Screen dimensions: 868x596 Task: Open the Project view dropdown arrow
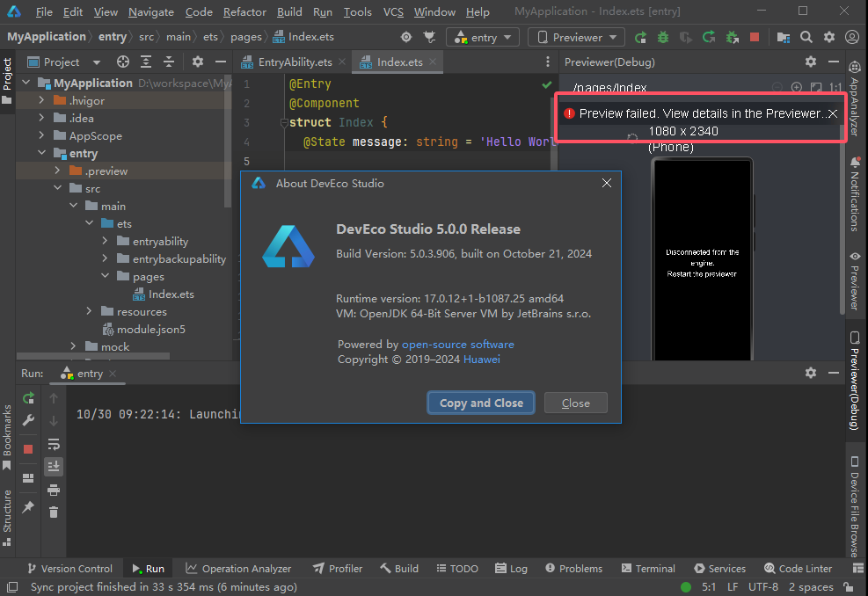[97, 62]
